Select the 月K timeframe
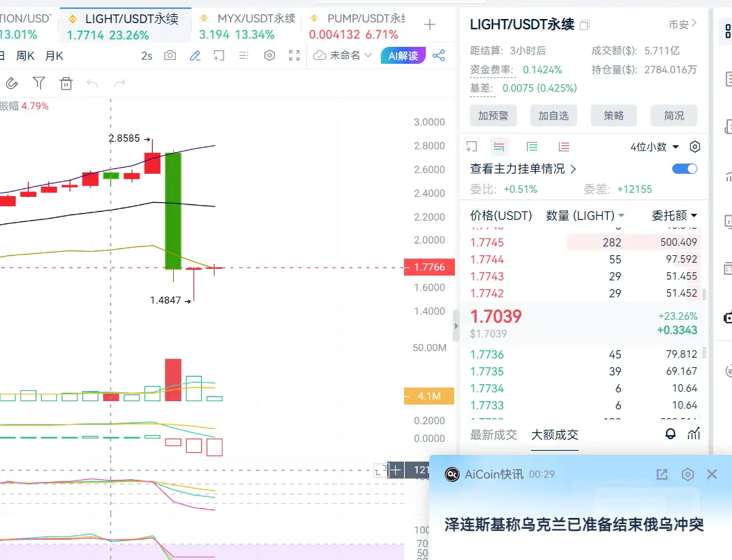Viewport: 732px width, 560px height. [54, 56]
